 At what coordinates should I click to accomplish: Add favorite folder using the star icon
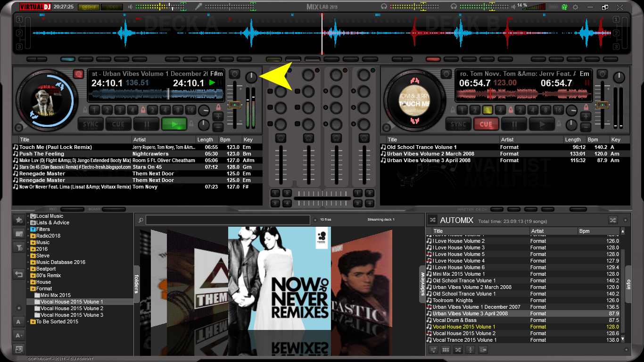[19, 220]
